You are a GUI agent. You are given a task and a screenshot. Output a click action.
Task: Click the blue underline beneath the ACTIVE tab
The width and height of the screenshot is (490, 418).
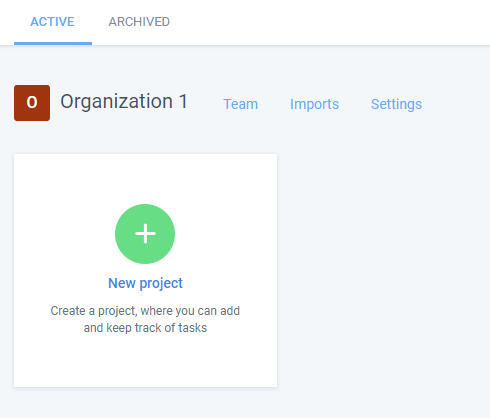(53, 43)
